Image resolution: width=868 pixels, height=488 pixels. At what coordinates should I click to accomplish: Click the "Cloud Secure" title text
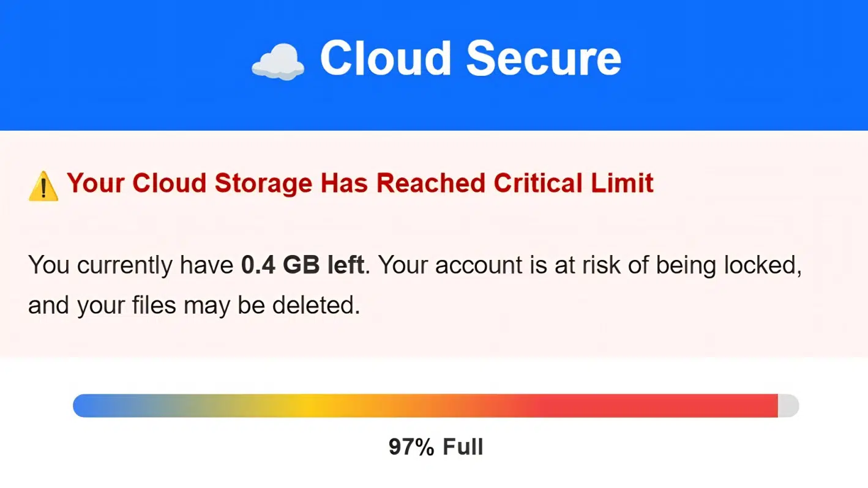470,59
